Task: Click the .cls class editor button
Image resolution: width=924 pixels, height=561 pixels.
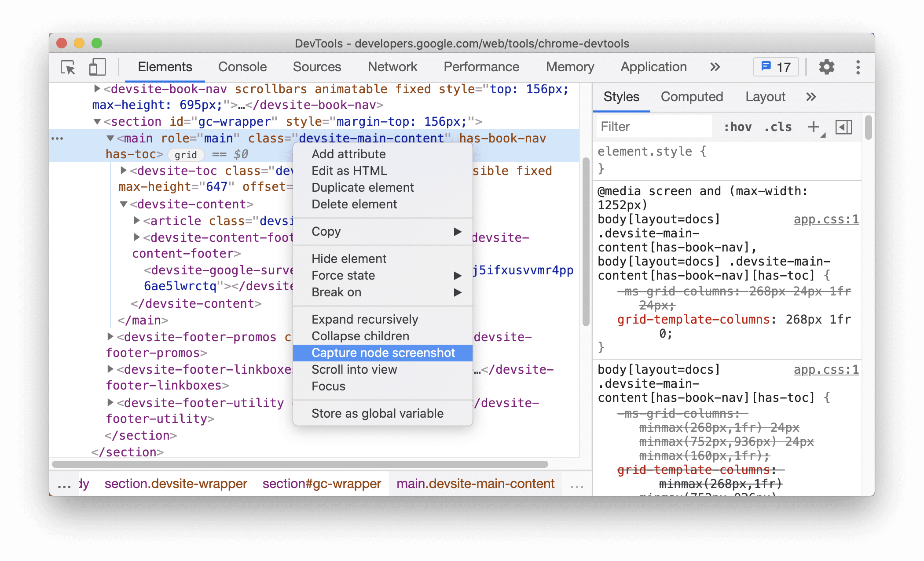Action: click(778, 127)
